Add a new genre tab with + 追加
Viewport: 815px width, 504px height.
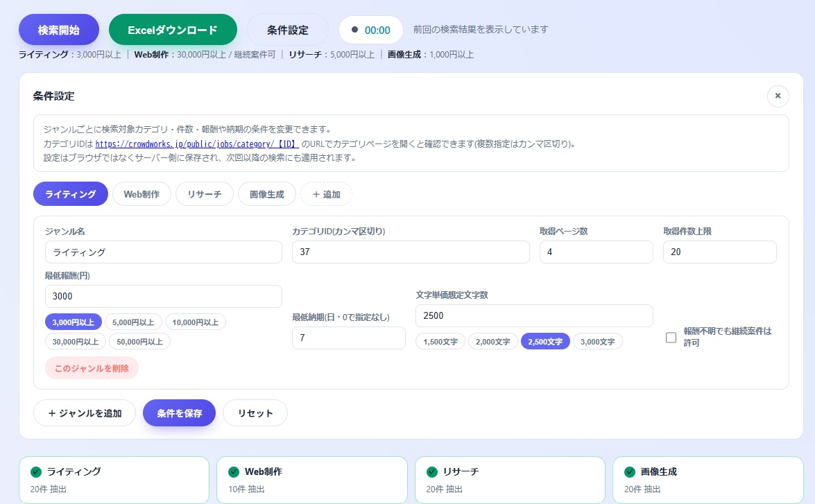tap(327, 194)
